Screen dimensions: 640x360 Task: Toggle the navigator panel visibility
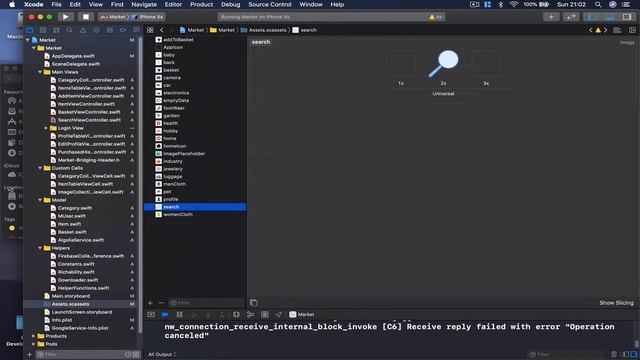(592, 17)
